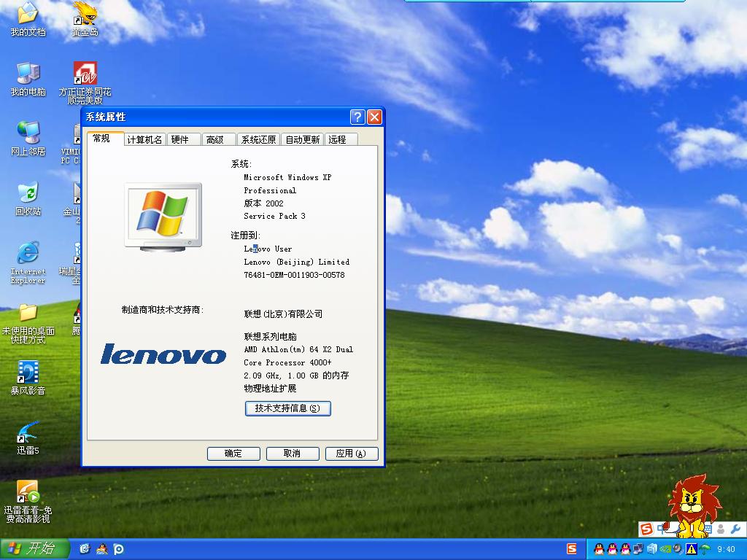Screen dimensions: 747x560
Task: Click the text "物理地址扩展"
Action: 270,389
